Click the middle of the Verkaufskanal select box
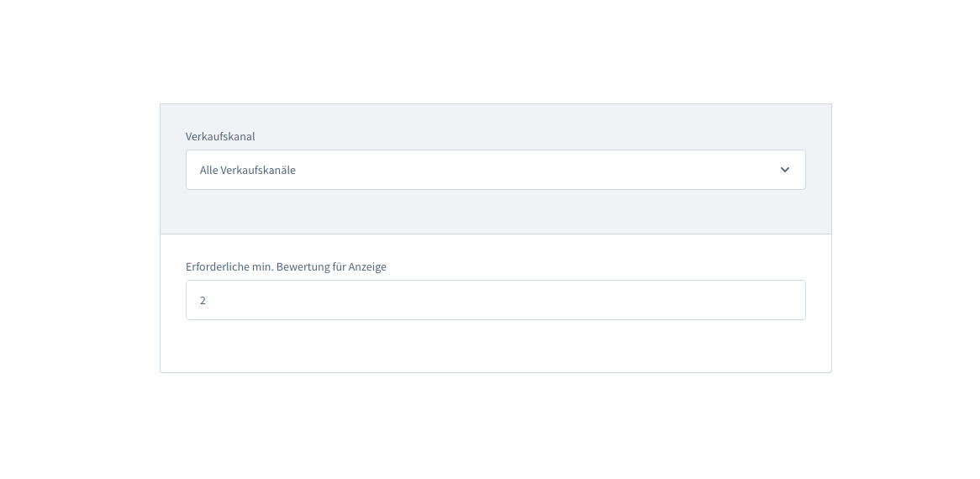 [x=496, y=170]
